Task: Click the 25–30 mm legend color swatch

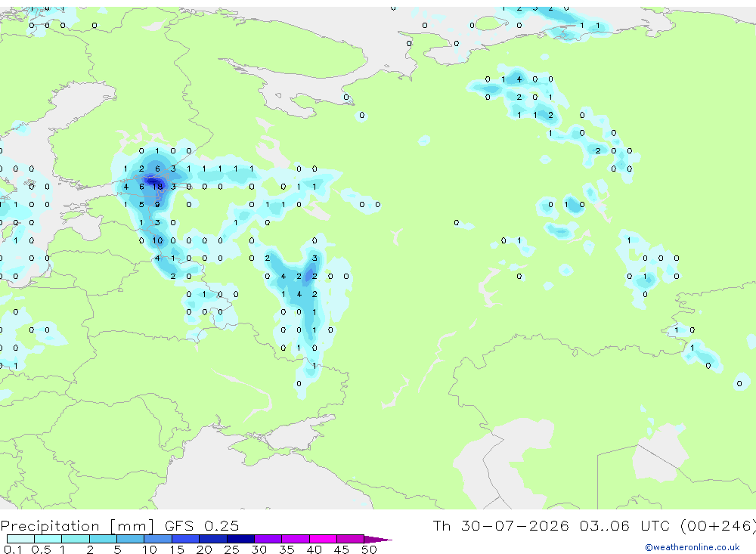Action: click(240, 539)
